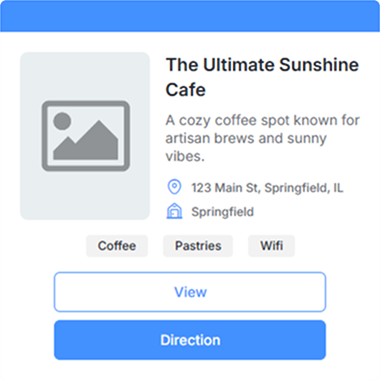Click the Direction button
This screenshot has height=380, width=380.
point(190,340)
